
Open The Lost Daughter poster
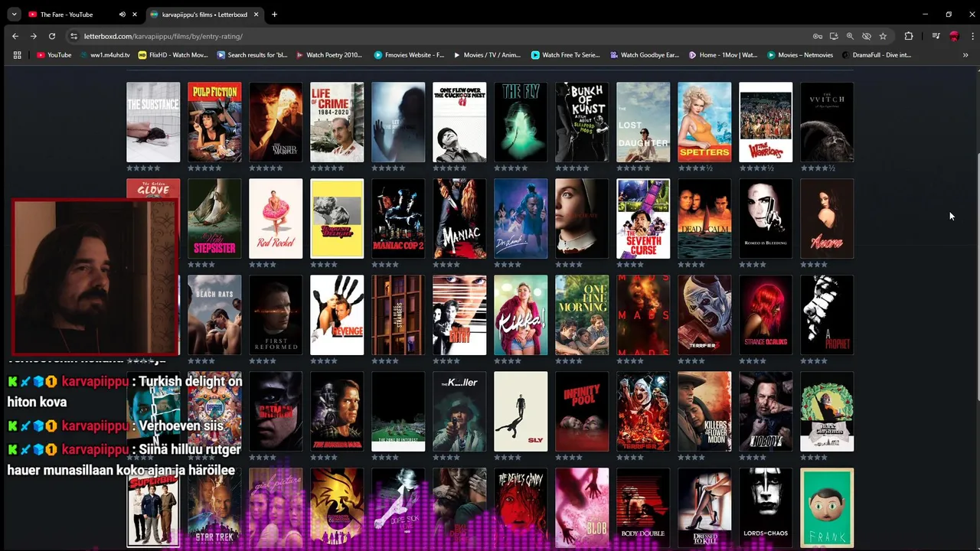[643, 122]
